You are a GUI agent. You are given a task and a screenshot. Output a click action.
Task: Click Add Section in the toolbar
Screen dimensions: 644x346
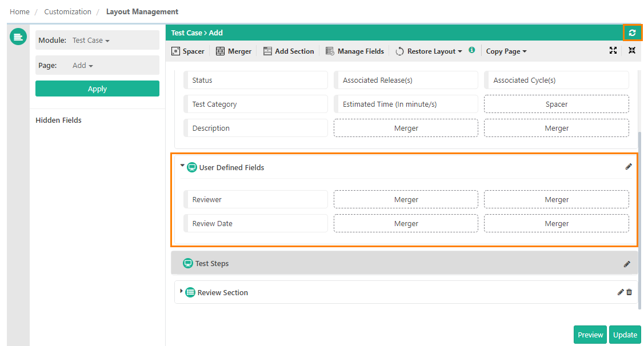(x=289, y=51)
